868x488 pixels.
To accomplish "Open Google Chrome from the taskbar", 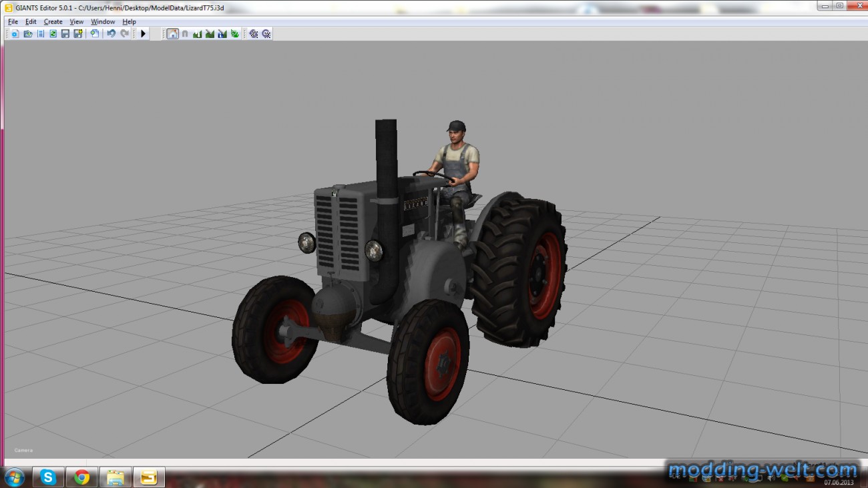I will point(82,477).
